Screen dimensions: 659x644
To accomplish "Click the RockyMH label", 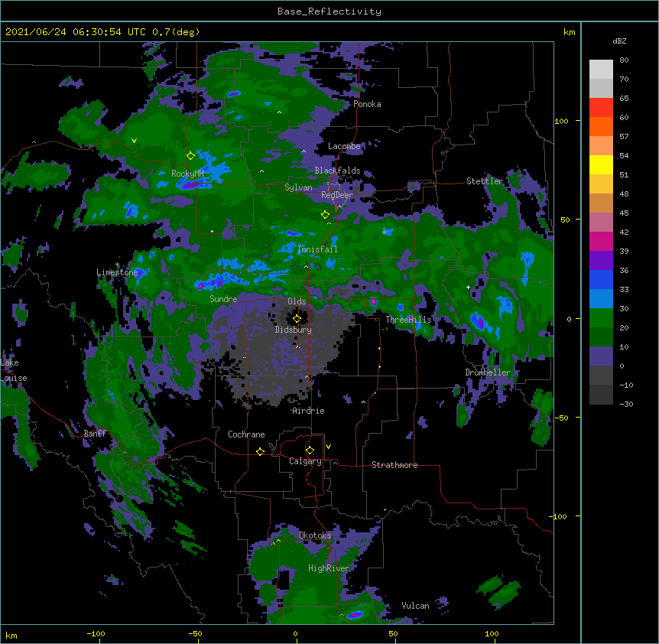I will click(x=187, y=174).
